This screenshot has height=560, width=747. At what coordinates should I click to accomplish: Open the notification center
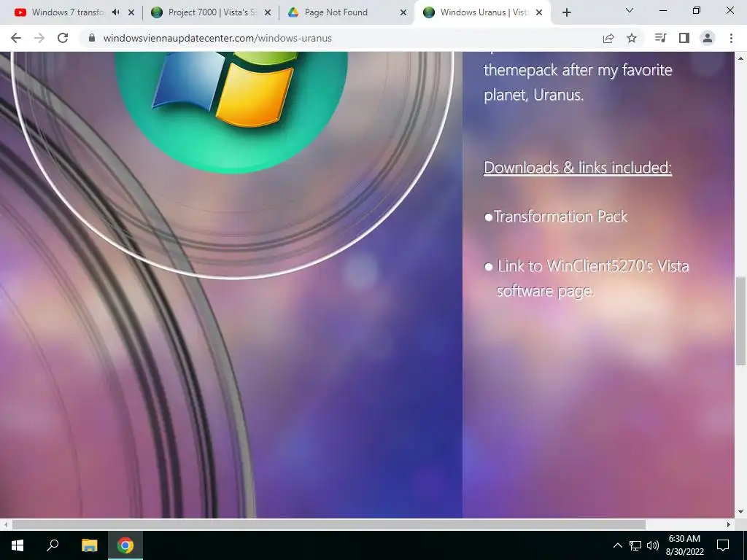pos(723,545)
